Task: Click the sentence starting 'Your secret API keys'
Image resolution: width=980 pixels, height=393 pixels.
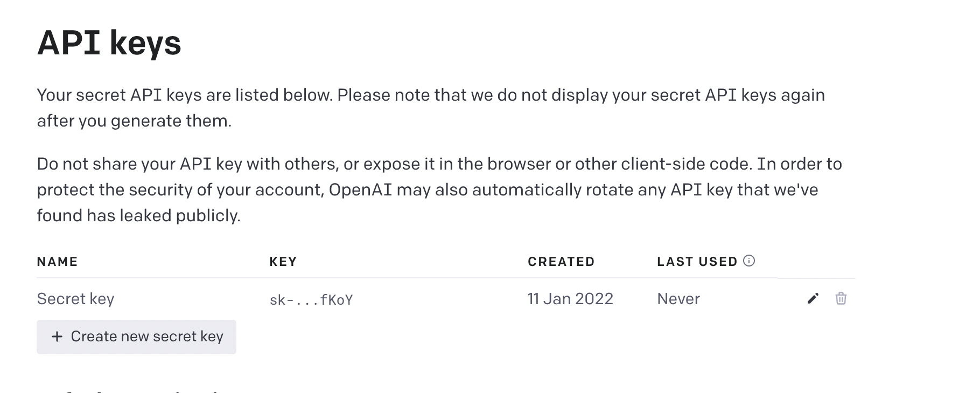Action: tap(431, 95)
